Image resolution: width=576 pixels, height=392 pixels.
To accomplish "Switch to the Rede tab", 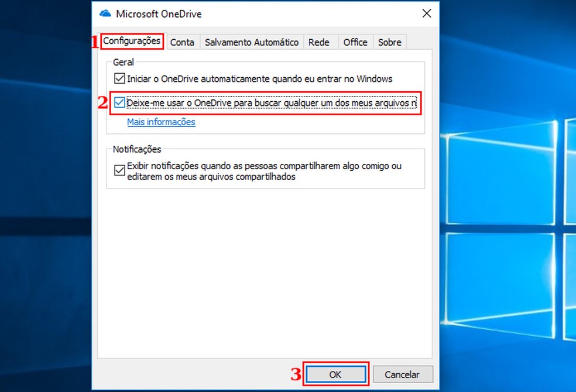I will 319,42.
